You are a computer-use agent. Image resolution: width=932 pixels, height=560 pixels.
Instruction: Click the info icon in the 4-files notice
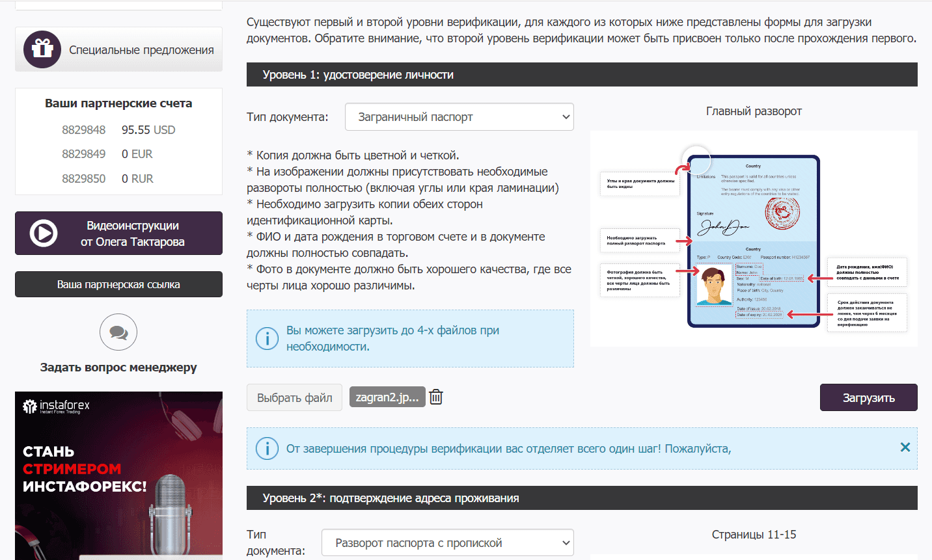tap(267, 338)
